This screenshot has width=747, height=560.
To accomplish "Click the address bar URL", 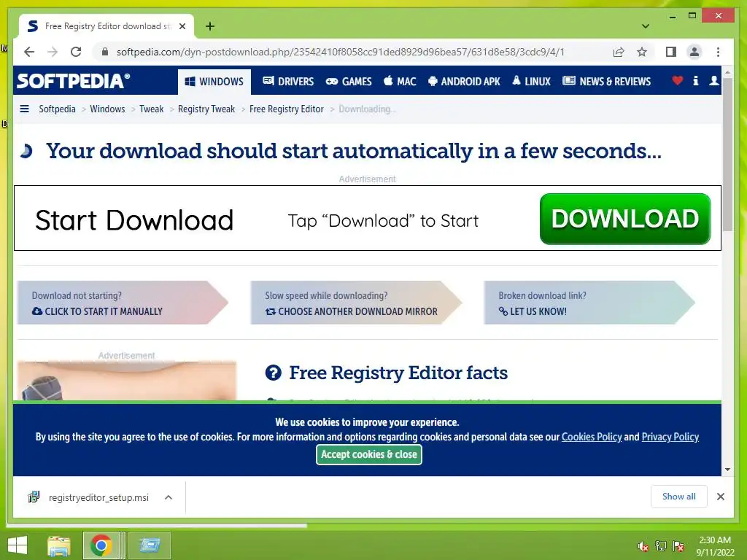I will pos(340,52).
